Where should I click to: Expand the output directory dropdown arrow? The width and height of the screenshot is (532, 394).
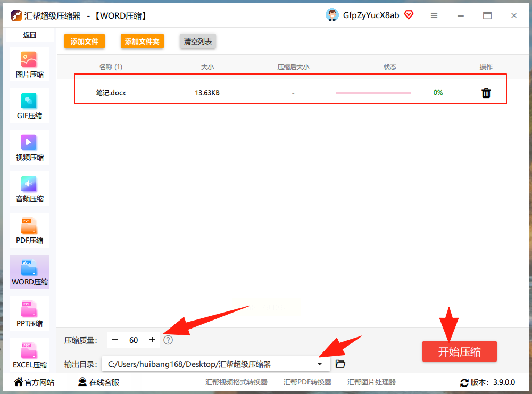[x=320, y=364]
